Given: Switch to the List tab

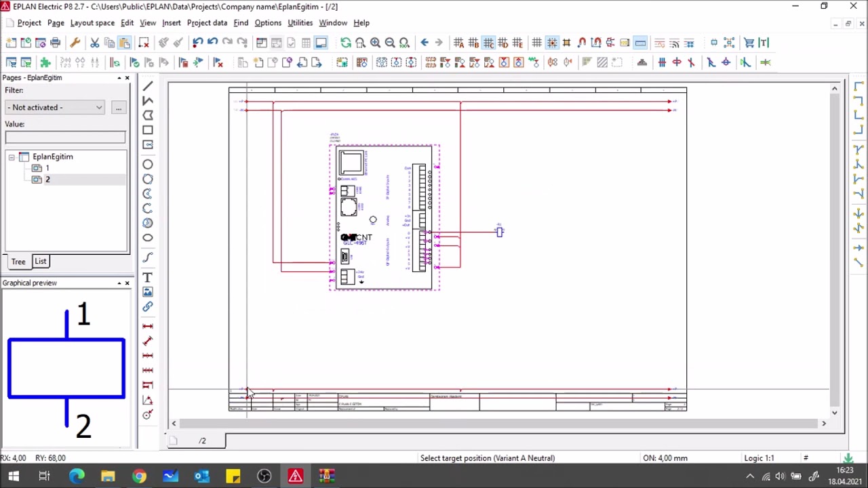Looking at the screenshot, I should click(x=41, y=261).
